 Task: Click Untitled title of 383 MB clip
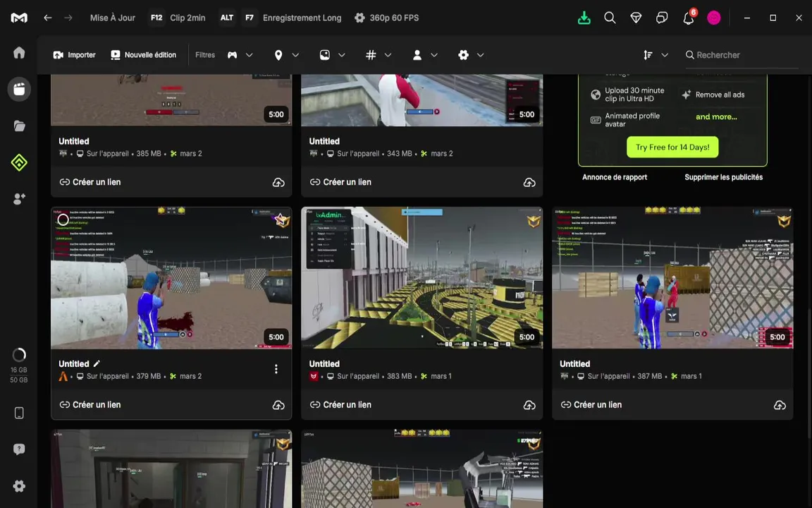(x=324, y=364)
